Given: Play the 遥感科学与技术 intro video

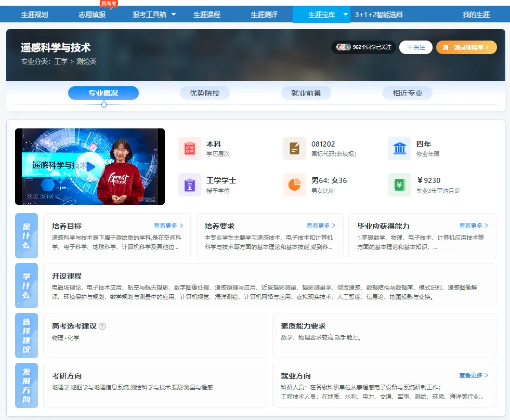Looking at the screenshot, I should coord(90,166).
